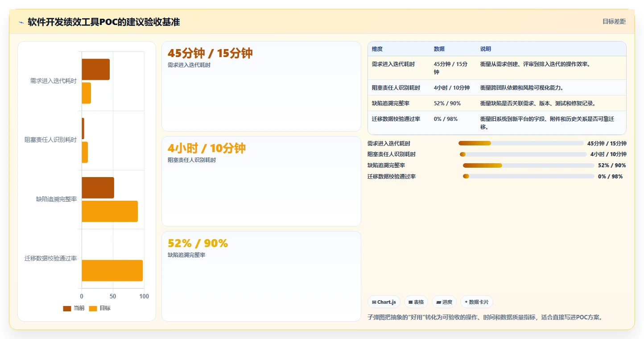Click the 目标 bar for 阻塞责任人识别耗时

pyautogui.click(x=85, y=153)
